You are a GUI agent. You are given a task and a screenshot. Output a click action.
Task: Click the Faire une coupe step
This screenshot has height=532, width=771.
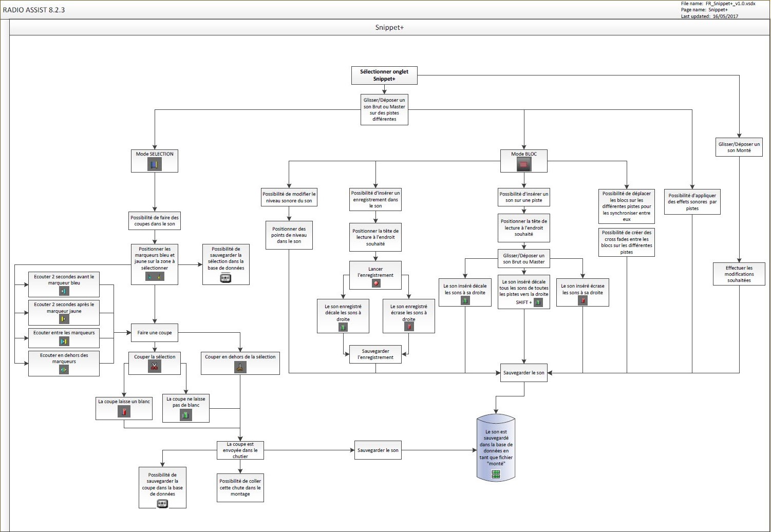pyautogui.click(x=155, y=333)
